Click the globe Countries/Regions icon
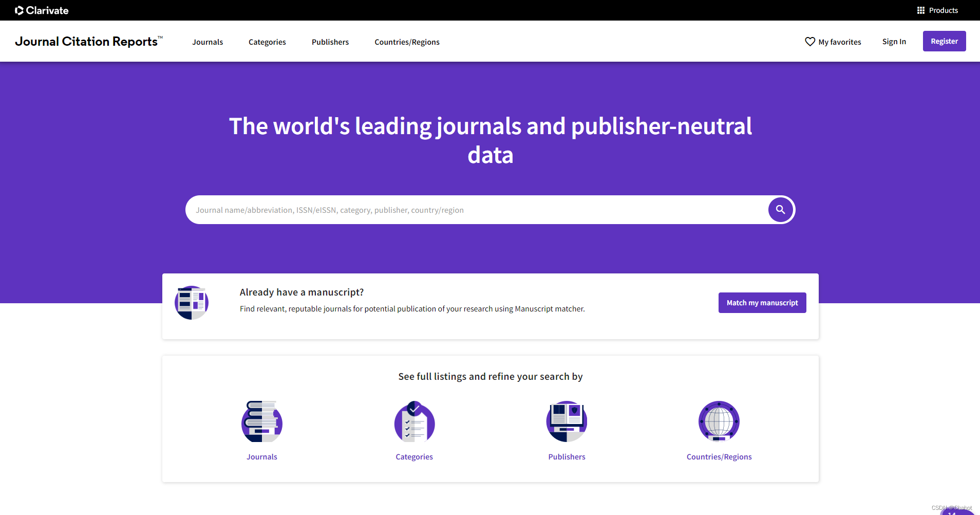 tap(719, 421)
